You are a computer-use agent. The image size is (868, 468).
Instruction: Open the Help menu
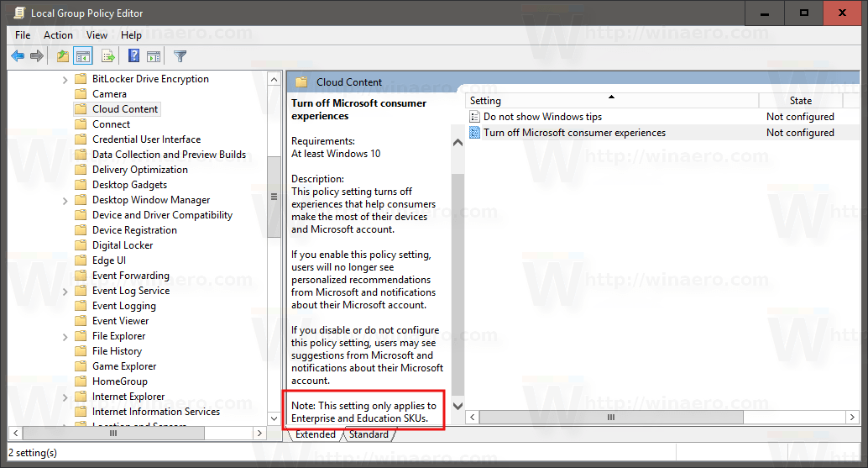pos(131,35)
